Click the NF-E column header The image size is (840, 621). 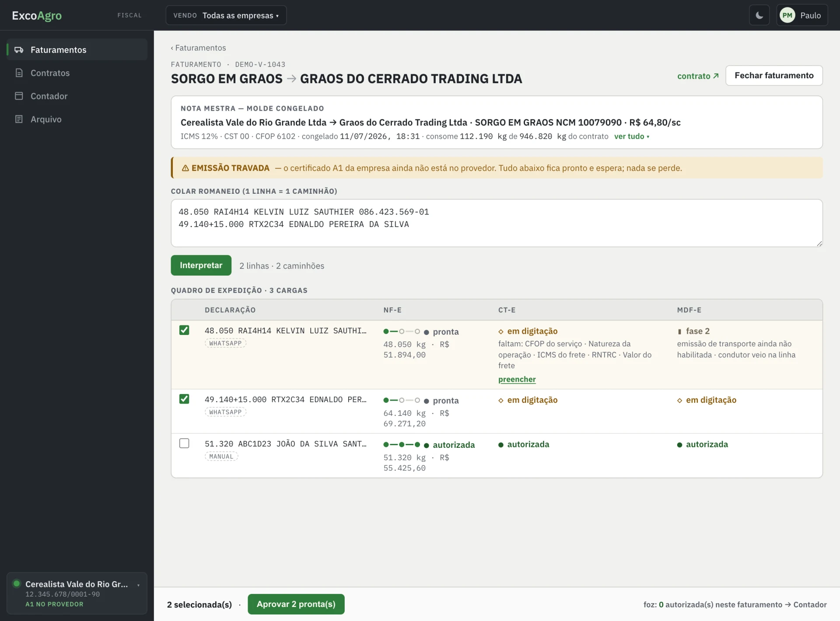coord(392,310)
